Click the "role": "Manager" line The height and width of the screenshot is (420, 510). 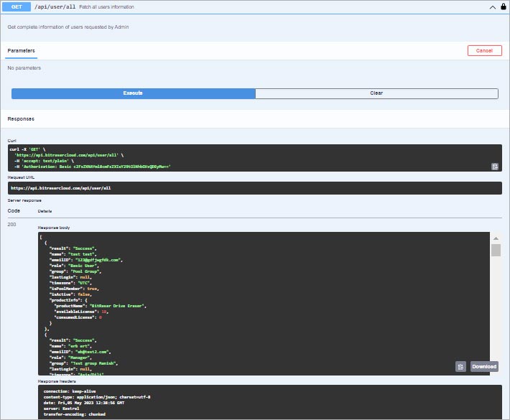[x=70, y=358]
